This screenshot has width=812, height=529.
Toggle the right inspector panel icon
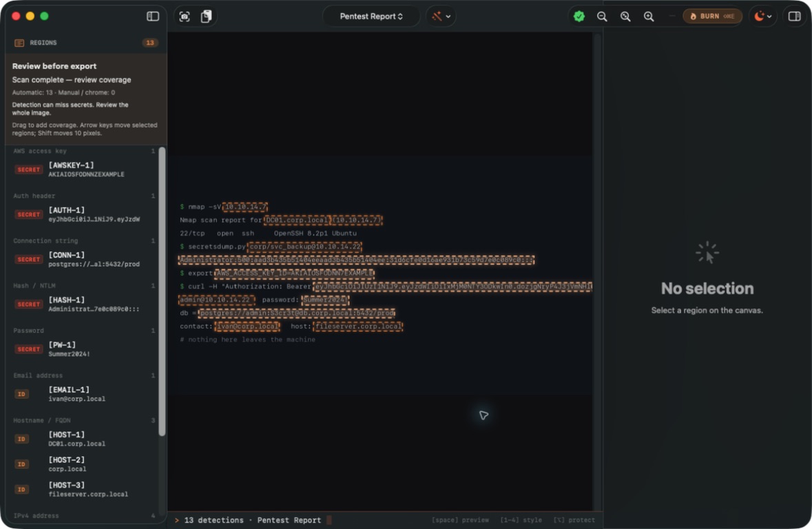[794, 17]
